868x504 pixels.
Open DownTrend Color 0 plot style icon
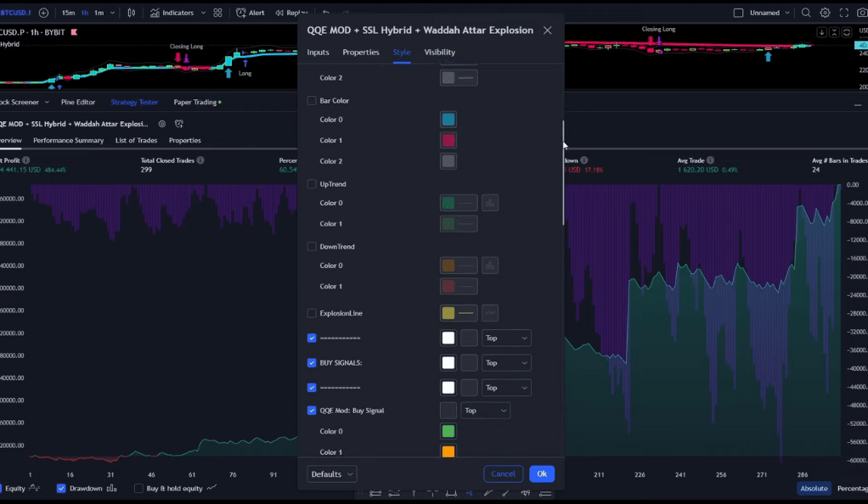pyautogui.click(x=490, y=266)
